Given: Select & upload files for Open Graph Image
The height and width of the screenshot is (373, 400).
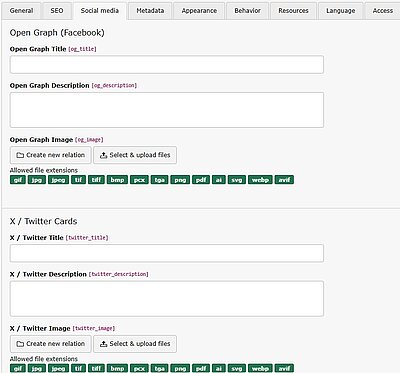Looking at the screenshot, I should click(135, 155).
